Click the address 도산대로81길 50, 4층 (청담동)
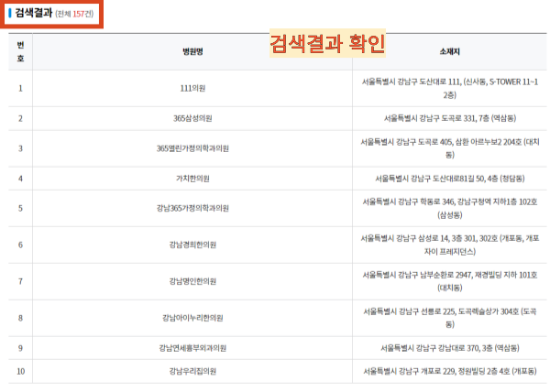Screen dimensions: 550x392 click(x=450, y=179)
